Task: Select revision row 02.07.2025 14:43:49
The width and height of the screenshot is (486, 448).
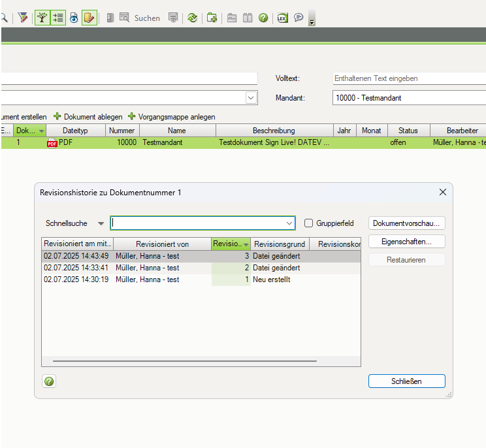Action: (201, 256)
